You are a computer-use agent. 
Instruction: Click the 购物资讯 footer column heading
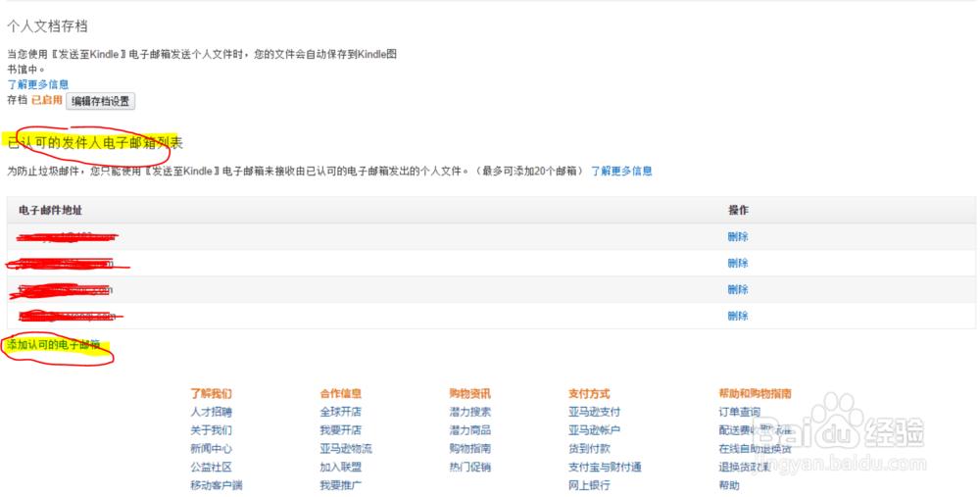point(470,394)
